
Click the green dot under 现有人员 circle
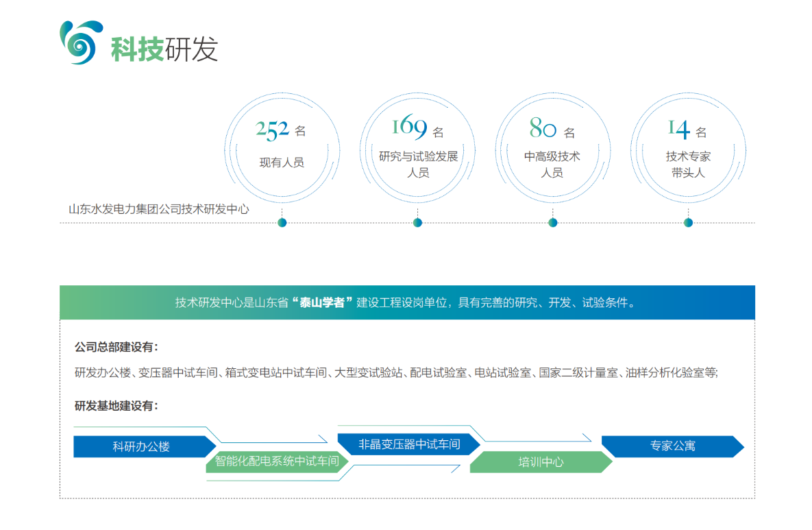[x=281, y=222]
